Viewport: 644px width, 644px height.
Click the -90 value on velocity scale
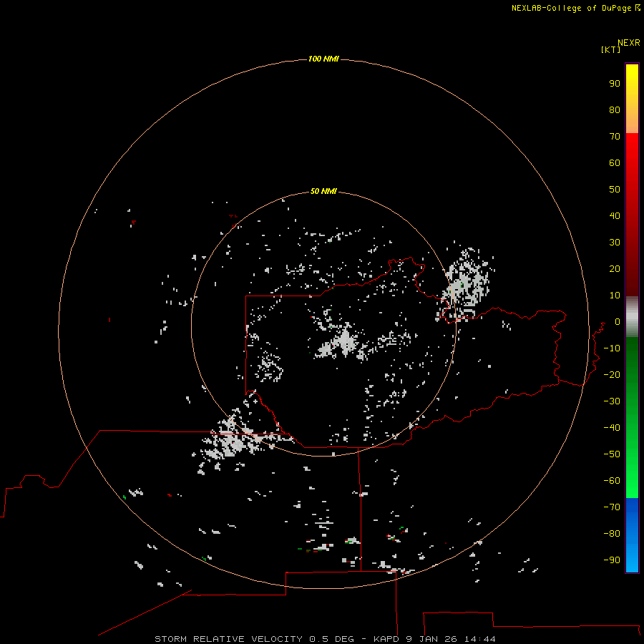[x=612, y=560]
